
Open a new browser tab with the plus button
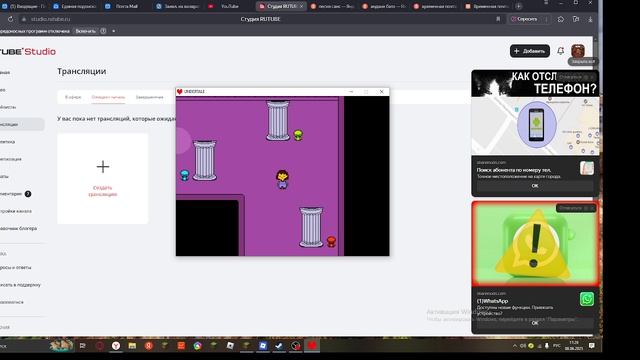coord(518,6)
